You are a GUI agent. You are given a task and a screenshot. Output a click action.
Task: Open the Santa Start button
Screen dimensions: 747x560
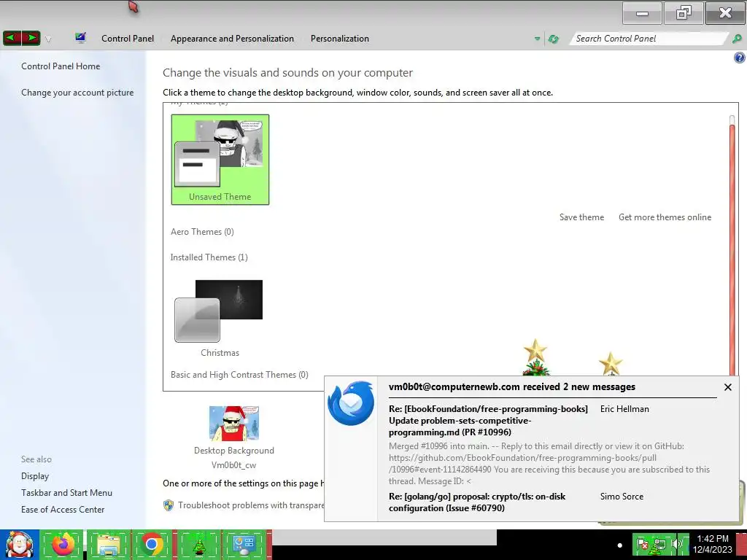[19, 544]
